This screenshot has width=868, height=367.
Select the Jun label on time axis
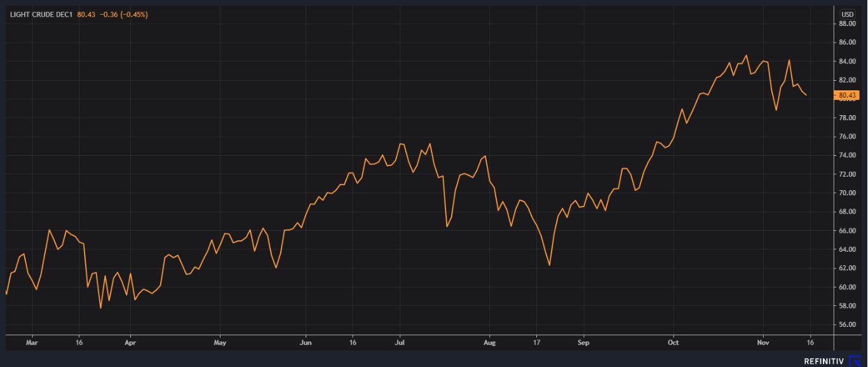306,343
